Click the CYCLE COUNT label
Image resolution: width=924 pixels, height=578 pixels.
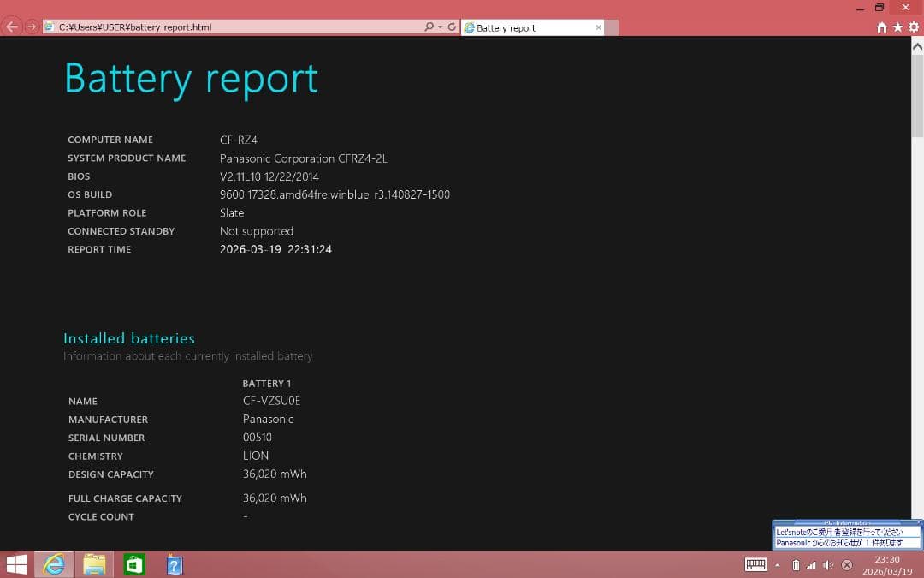101,516
